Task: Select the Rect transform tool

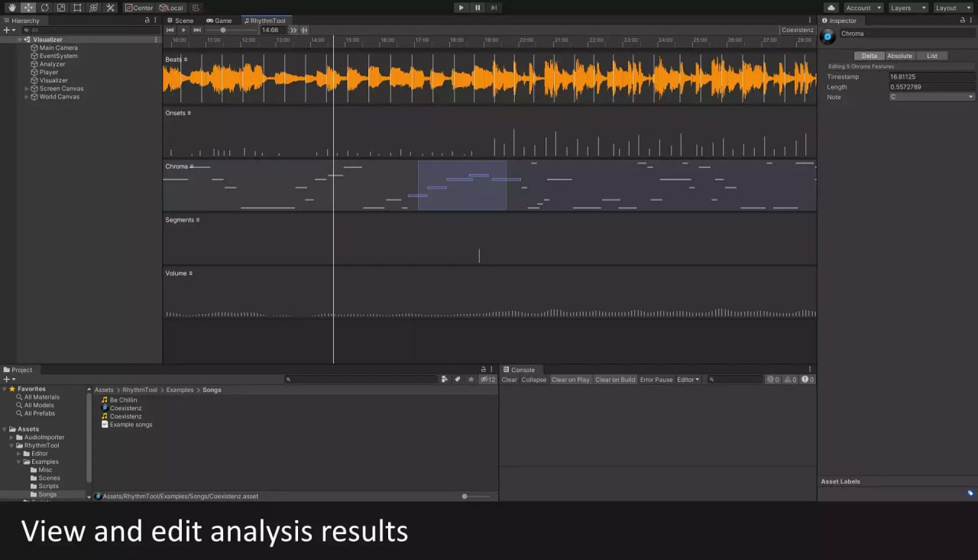Action: (x=77, y=8)
